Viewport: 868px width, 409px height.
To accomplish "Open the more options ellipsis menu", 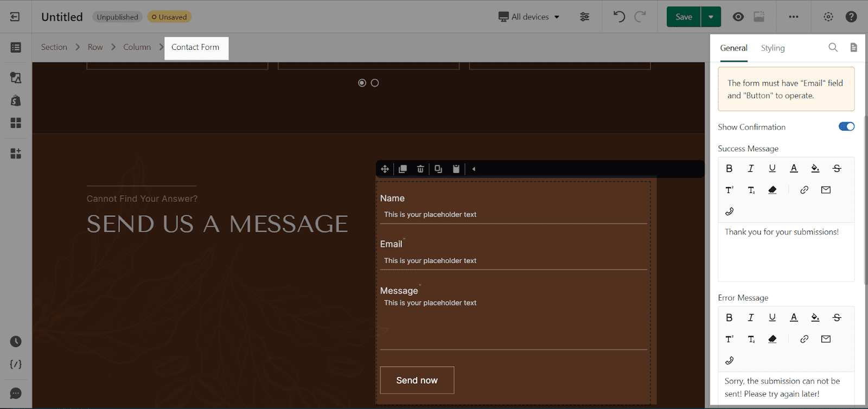I will 794,17.
